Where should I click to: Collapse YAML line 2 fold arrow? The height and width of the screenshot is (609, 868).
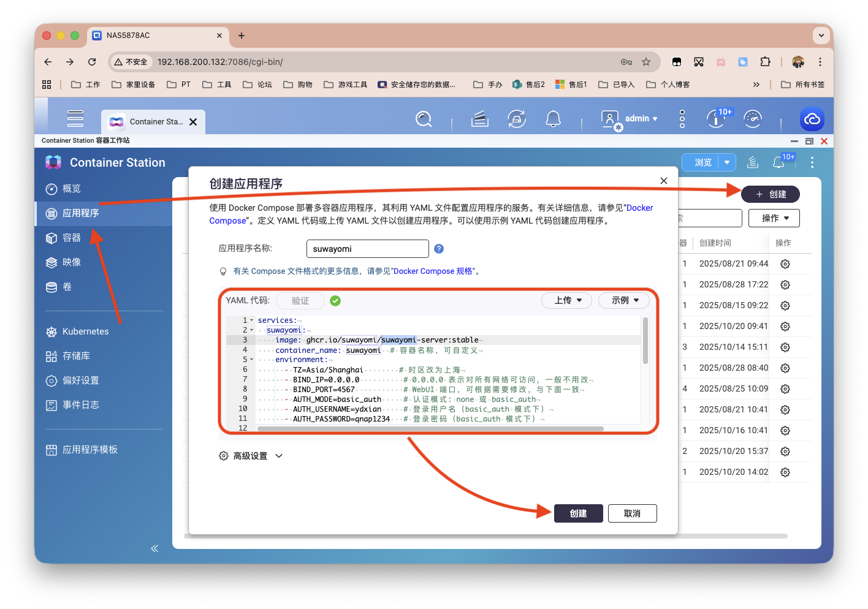click(251, 330)
